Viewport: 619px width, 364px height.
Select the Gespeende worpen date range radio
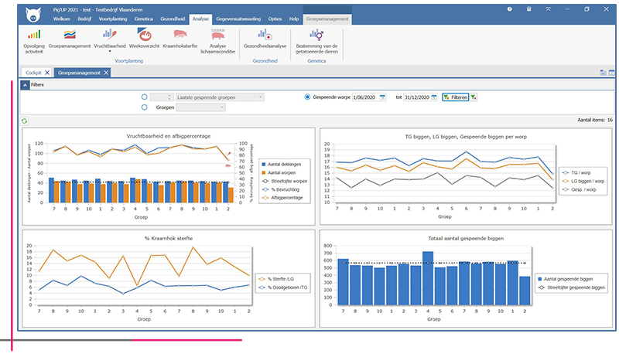click(308, 97)
